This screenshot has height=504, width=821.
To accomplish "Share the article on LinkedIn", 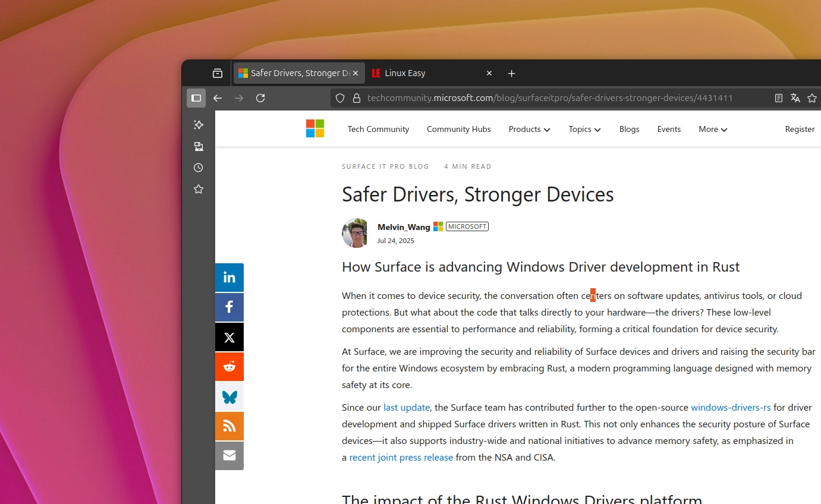I will (229, 277).
